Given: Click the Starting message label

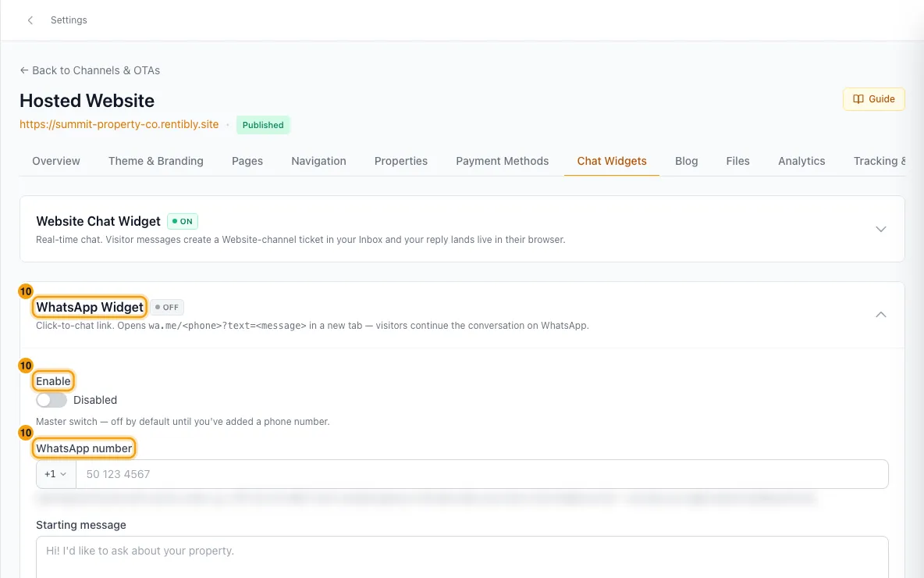Looking at the screenshot, I should coord(80,525).
